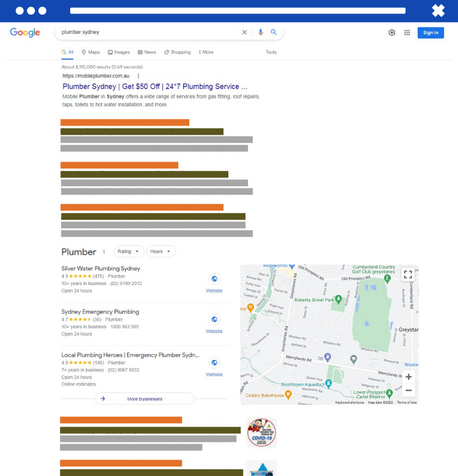Click the Sign in button

click(431, 32)
